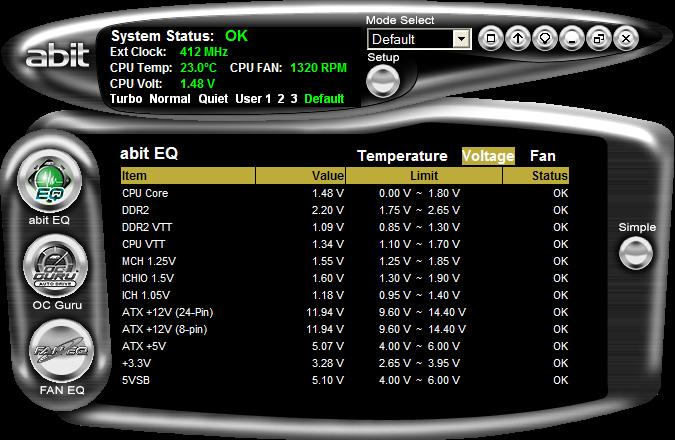Click the ATX +12V (8-pin) row

point(344,329)
